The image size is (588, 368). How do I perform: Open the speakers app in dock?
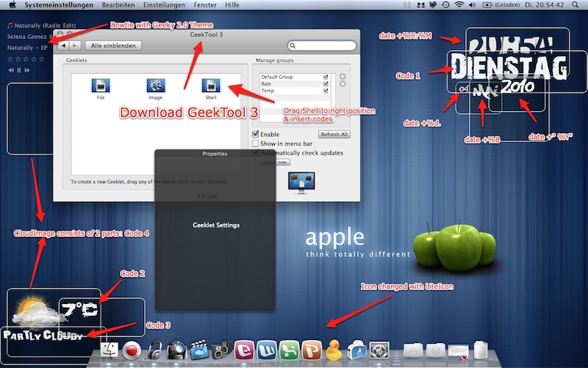coord(222,350)
